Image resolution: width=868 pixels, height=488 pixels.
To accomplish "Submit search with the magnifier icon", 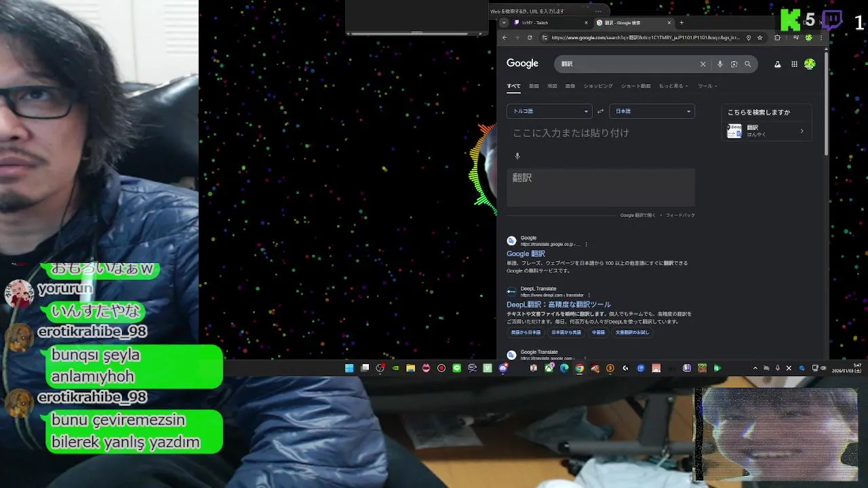I will click(748, 64).
